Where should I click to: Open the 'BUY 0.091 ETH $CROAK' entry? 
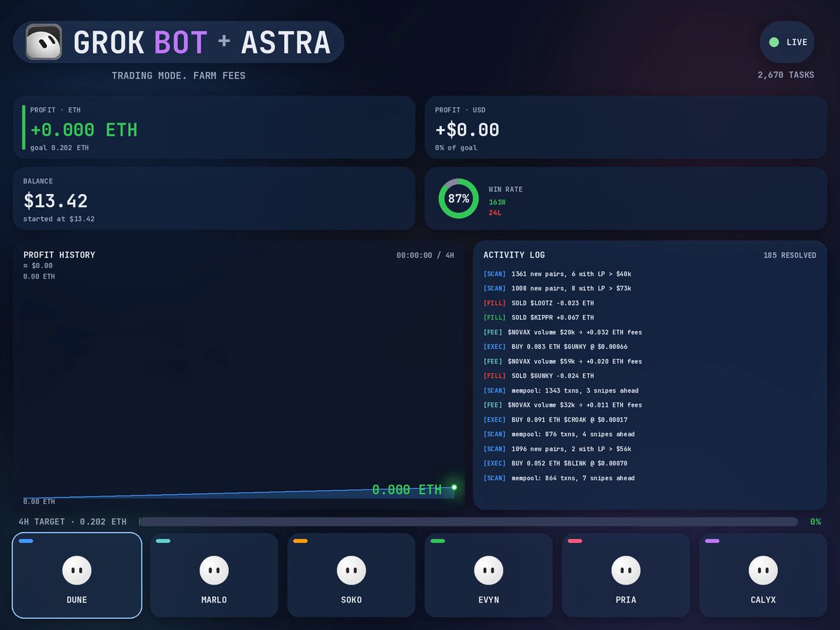click(555, 420)
